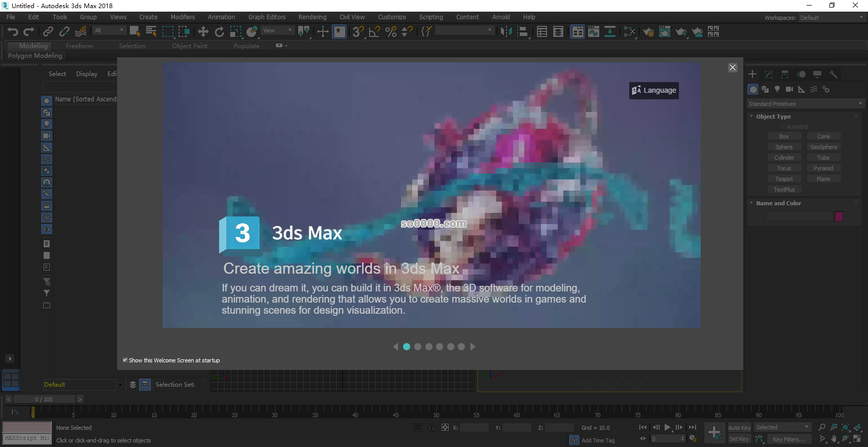Open the Standard Primitives dropdown
Screen dimensions: 868x447
click(805, 104)
